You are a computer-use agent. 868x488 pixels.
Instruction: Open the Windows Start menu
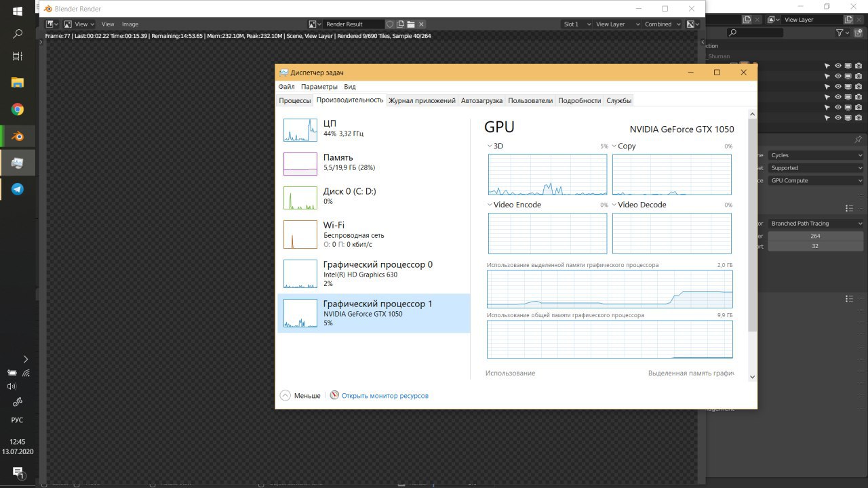pos(18,12)
